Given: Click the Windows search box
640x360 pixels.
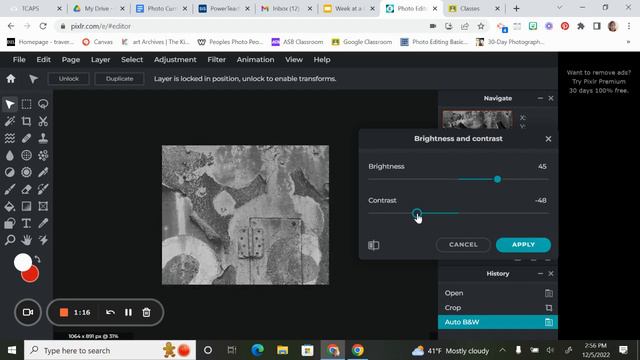Looking at the screenshot, I should point(110,350).
